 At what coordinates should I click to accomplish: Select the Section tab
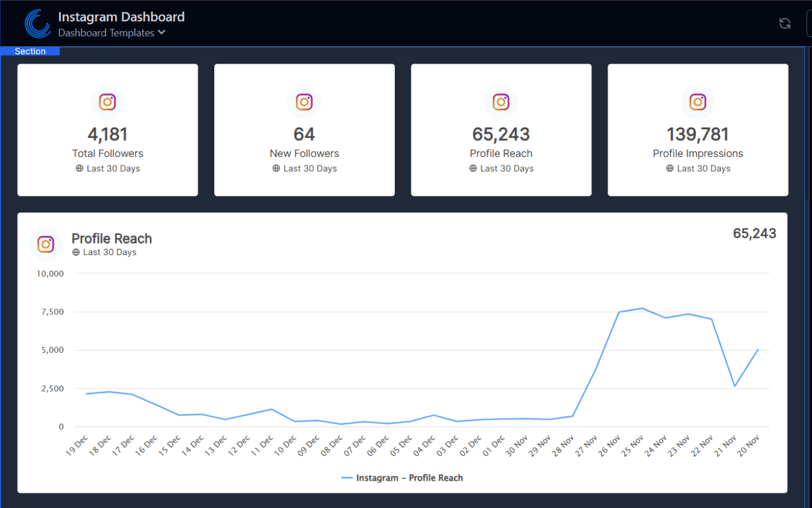[30, 51]
